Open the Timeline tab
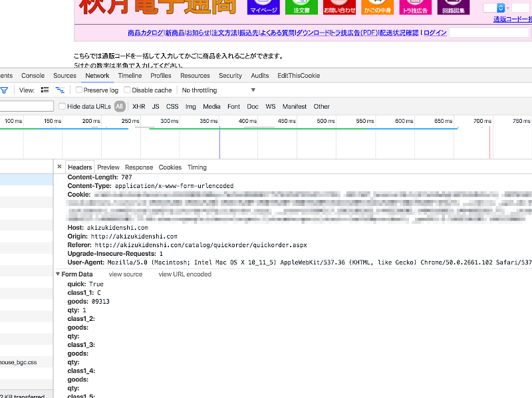Screen dimensions: 532x398 130,76
